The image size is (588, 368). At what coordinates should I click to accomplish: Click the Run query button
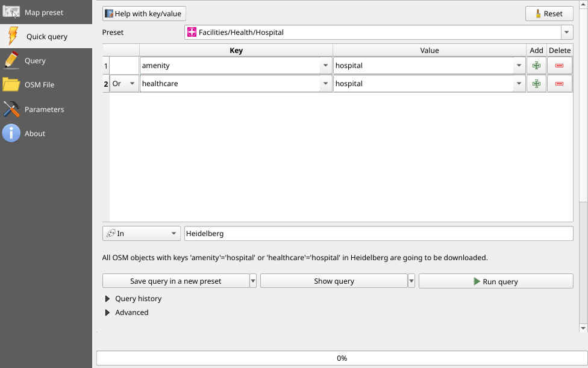(x=495, y=281)
